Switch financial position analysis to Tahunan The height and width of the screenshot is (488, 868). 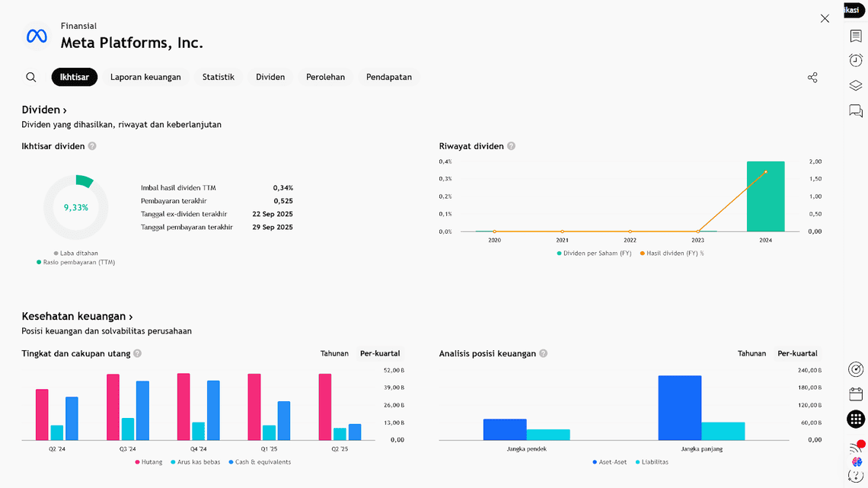[x=752, y=353]
